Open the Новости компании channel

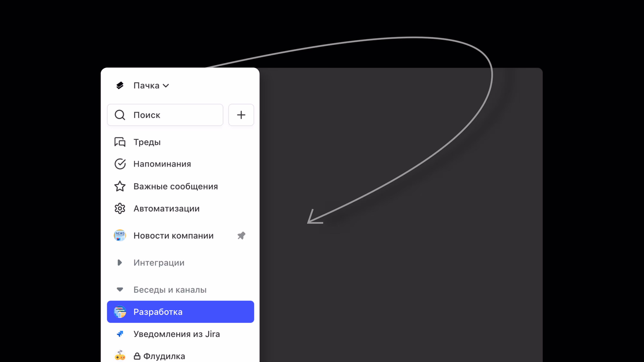tap(180, 236)
